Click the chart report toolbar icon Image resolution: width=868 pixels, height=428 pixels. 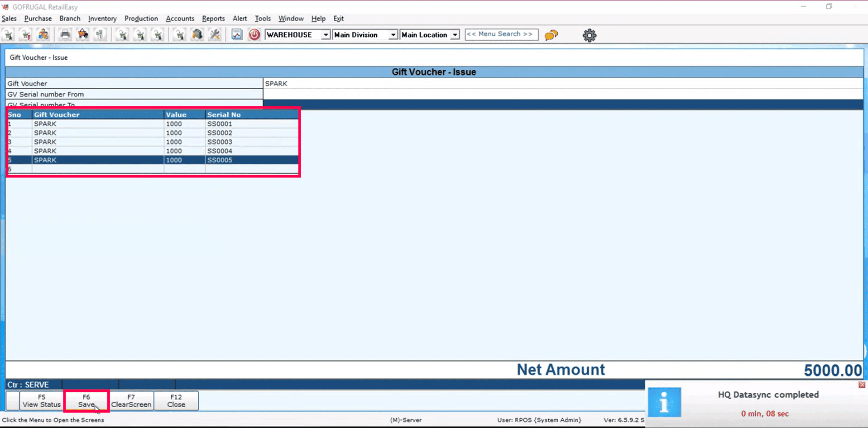point(237,35)
